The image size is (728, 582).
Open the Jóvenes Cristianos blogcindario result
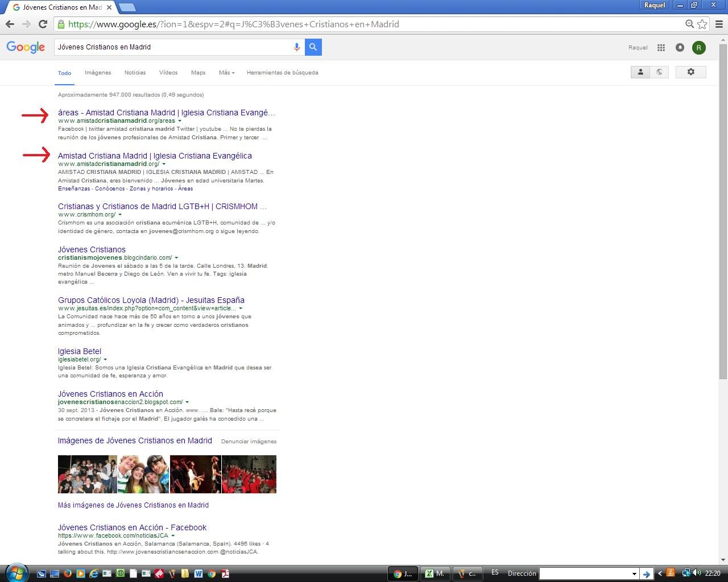92,250
